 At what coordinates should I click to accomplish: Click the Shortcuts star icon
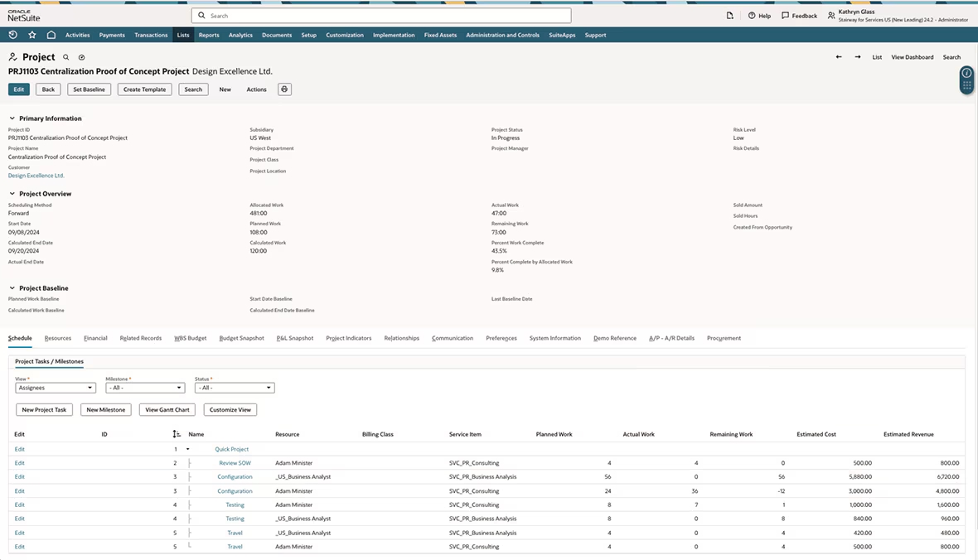(x=31, y=35)
